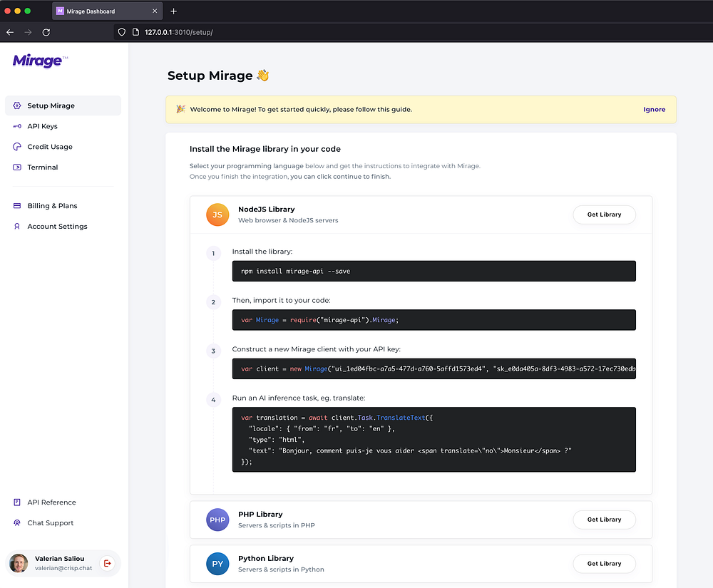The image size is (713, 588).
Task: Click the npm install mirage-api code block
Action: (x=434, y=271)
